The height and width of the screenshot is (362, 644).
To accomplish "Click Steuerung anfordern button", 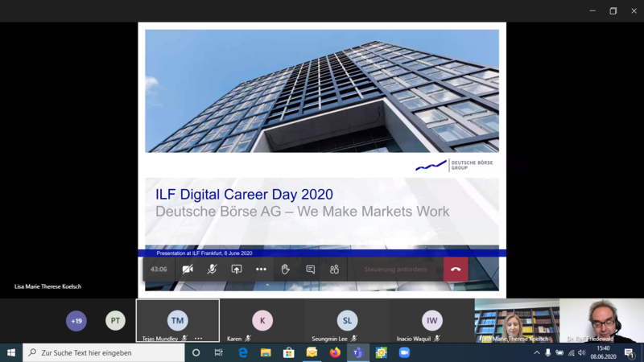I will tap(395, 269).
